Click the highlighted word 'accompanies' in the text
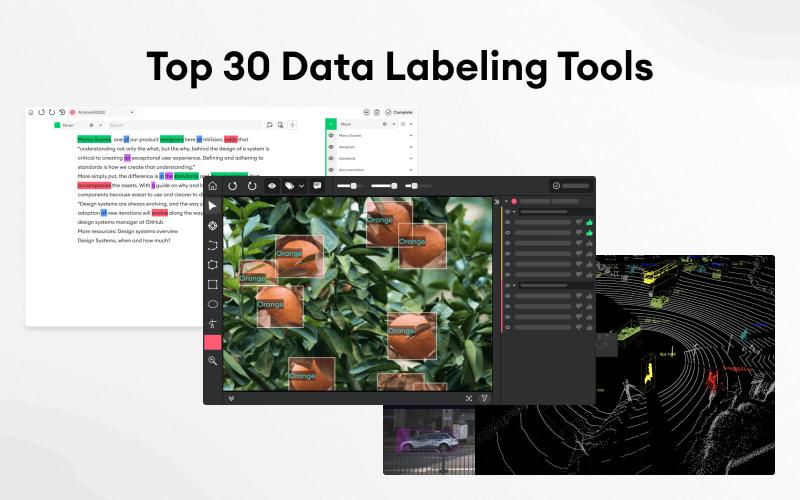 [x=101, y=185]
